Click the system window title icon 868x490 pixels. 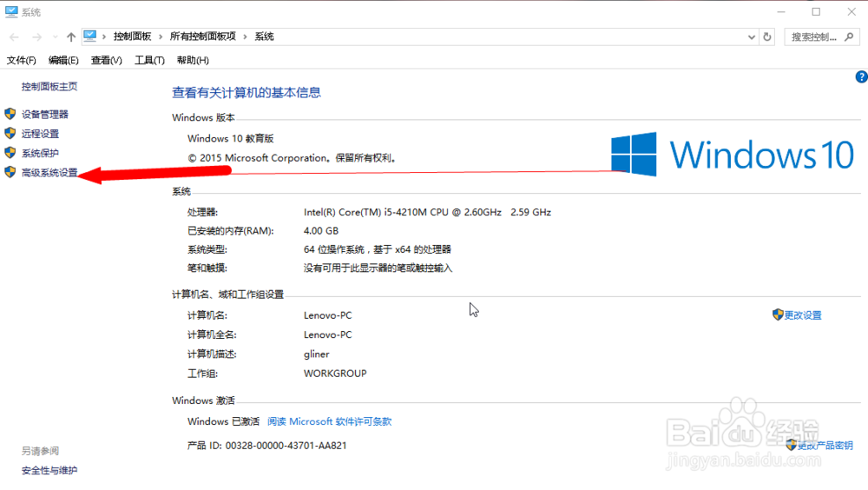tap(11, 11)
